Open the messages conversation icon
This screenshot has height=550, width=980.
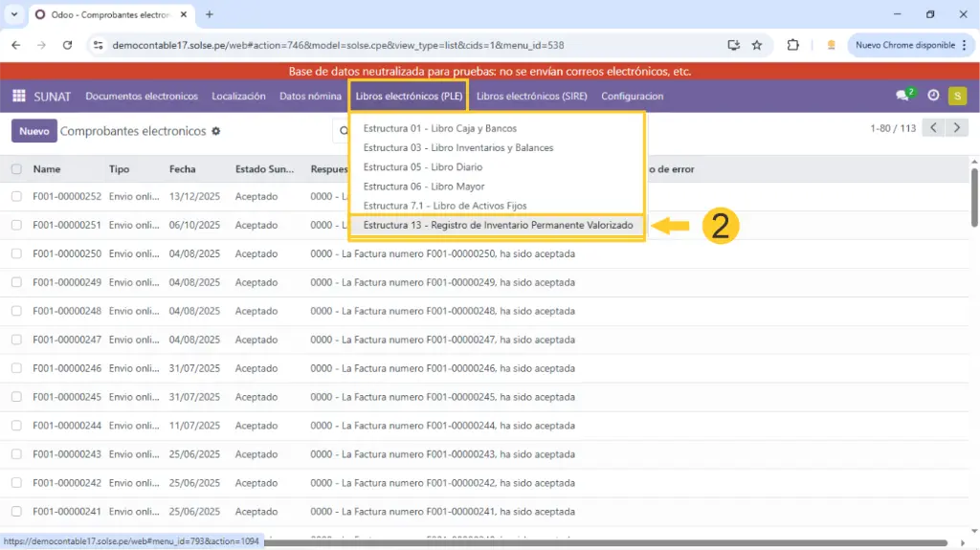[902, 96]
